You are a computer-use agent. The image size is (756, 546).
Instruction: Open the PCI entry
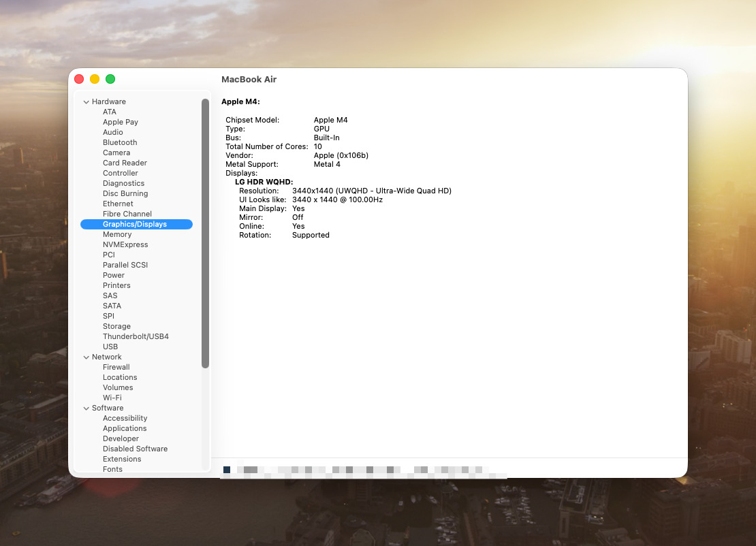coord(109,255)
